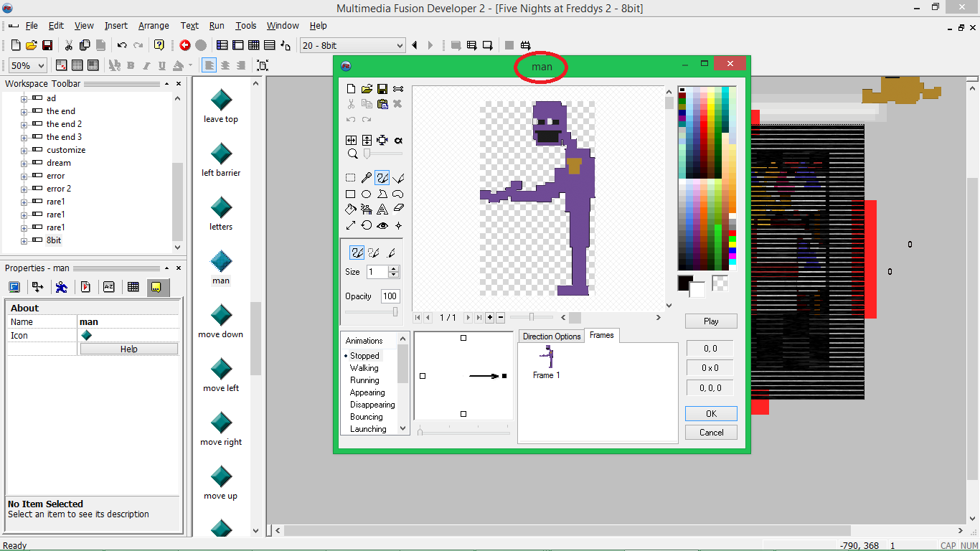The image size is (980, 551).
Task: Select the solid brush drawing mode
Action: click(357, 253)
